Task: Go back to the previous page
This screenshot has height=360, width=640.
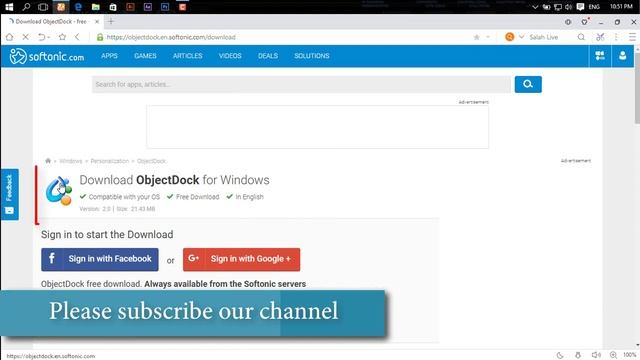Action: point(77,37)
